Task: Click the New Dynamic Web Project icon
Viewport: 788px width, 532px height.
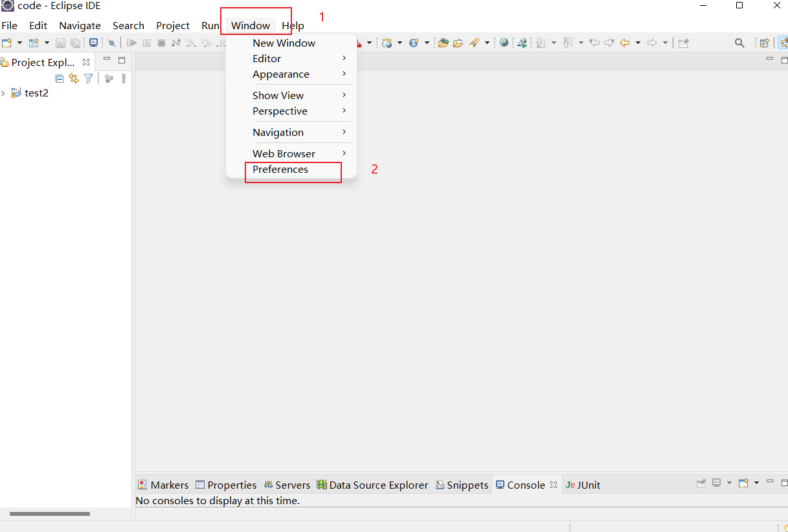Action: coord(387,43)
